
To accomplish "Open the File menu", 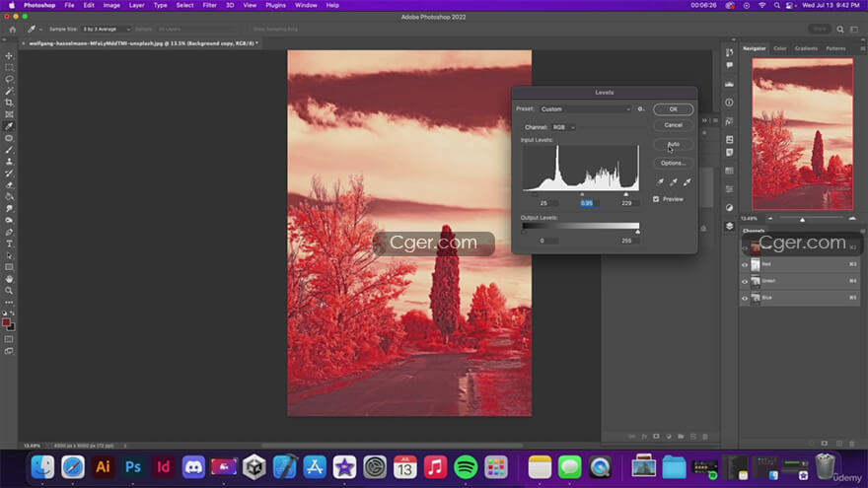I will (x=69, y=5).
